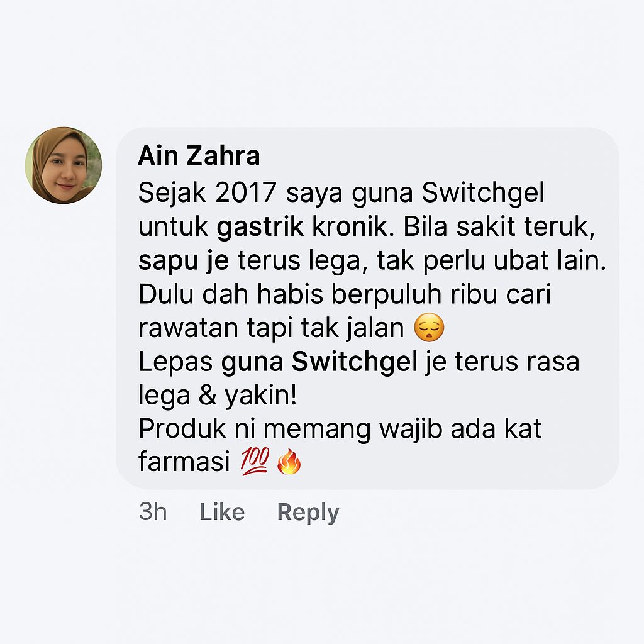Click the commenter name Ain Zahra
The width and height of the screenshot is (644, 644).
[x=199, y=156]
